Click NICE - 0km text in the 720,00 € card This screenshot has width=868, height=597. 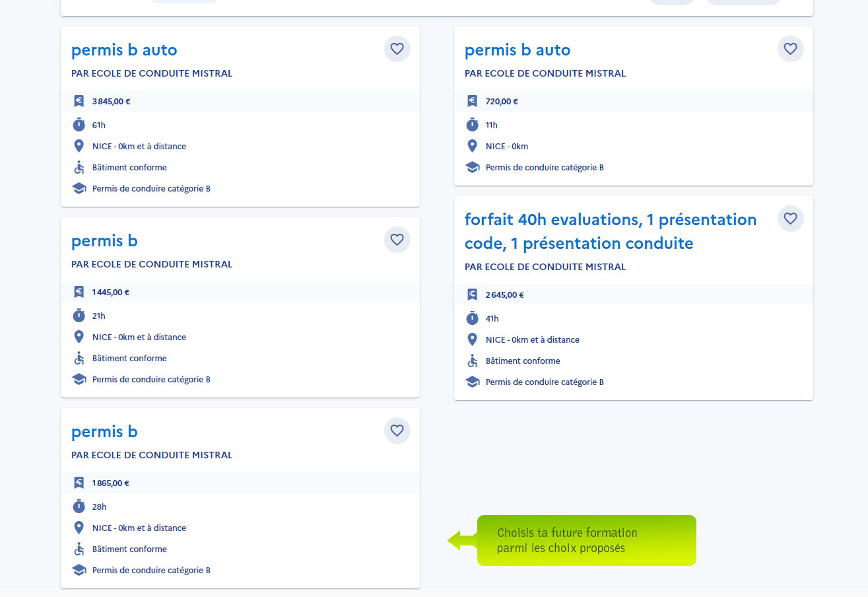click(507, 147)
